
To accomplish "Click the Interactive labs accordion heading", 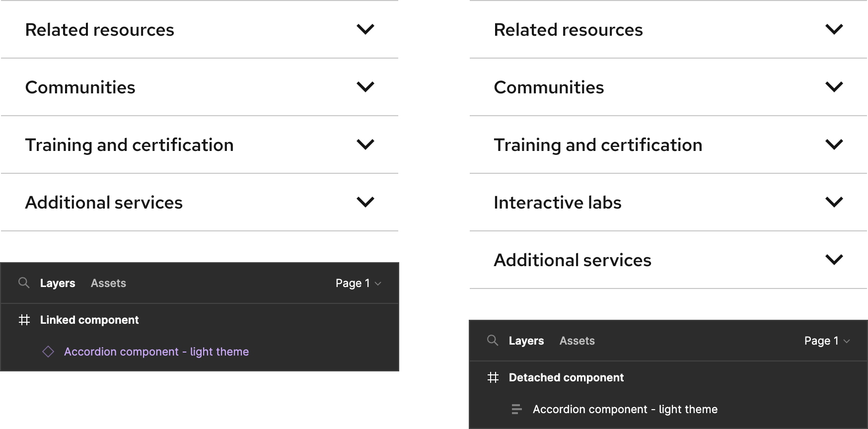I will coord(558,203).
